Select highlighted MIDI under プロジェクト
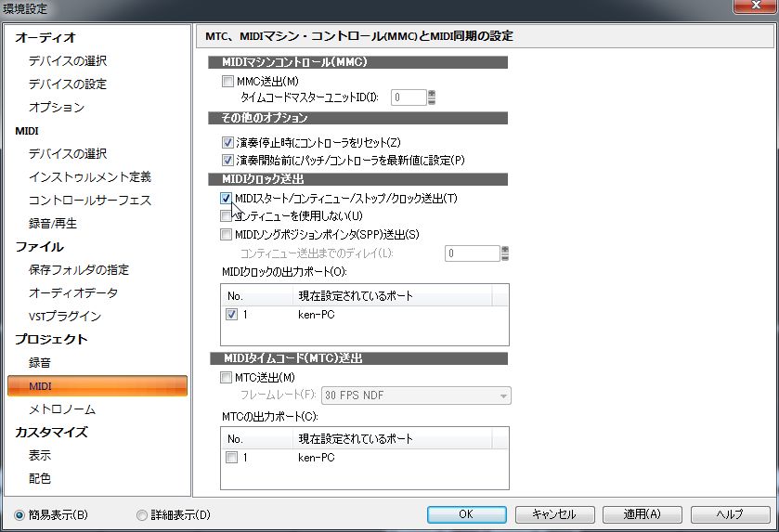Image resolution: width=779 pixels, height=532 pixels. pyautogui.click(x=97, y=386)
